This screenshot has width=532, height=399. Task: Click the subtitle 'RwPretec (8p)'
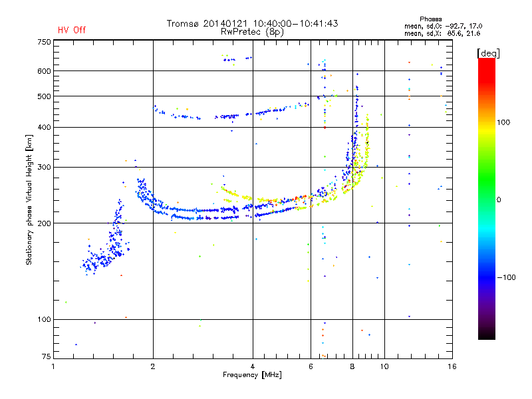click(x=252, y=32)
